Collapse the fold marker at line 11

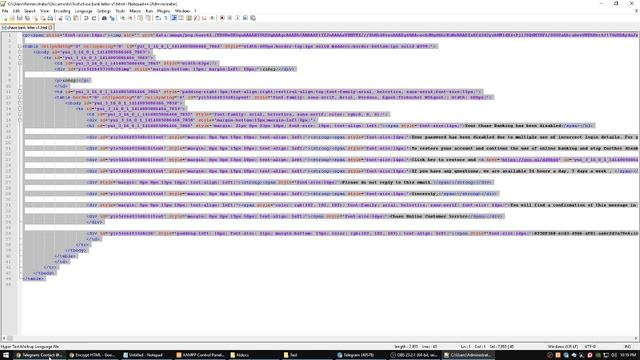pos(20,92)
